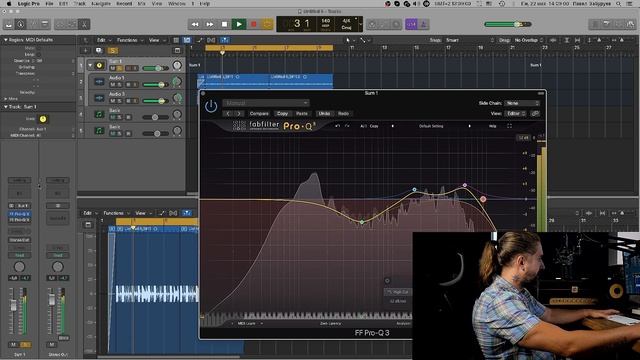Mute the Audio 3 track

[x=113, y=101]
